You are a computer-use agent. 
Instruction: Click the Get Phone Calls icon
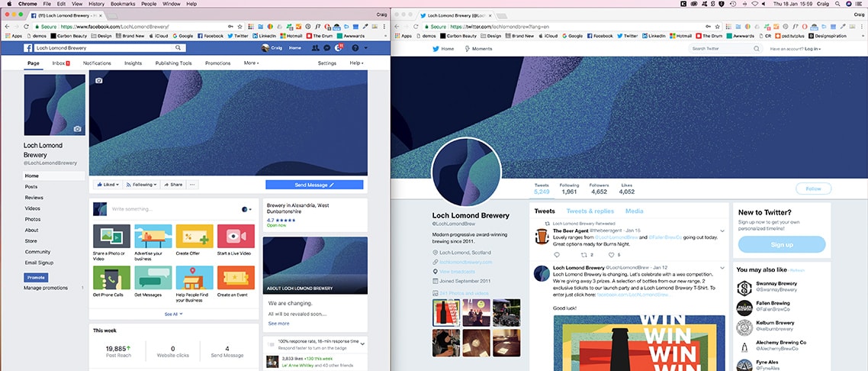click(x=111, y=277)
